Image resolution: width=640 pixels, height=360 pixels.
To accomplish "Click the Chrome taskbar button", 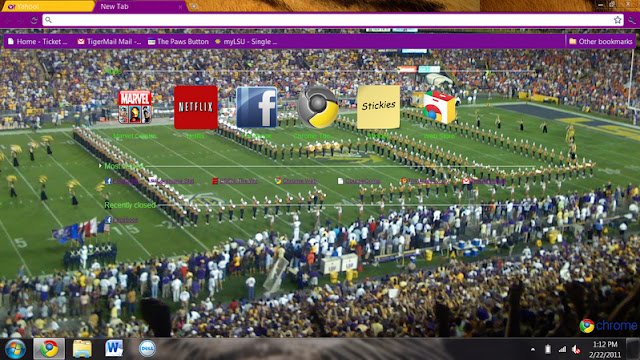I will pyautogui.click(x=49, y=349).
